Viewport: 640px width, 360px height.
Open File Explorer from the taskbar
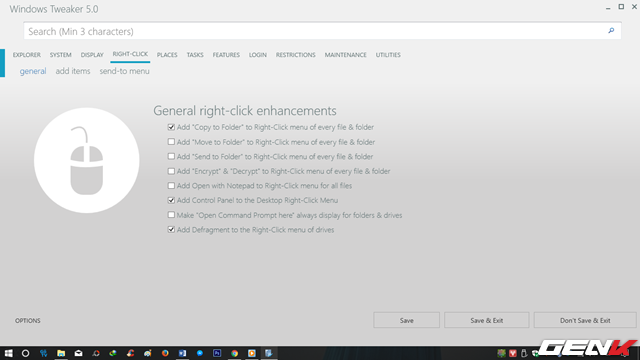tap(61, 353)
